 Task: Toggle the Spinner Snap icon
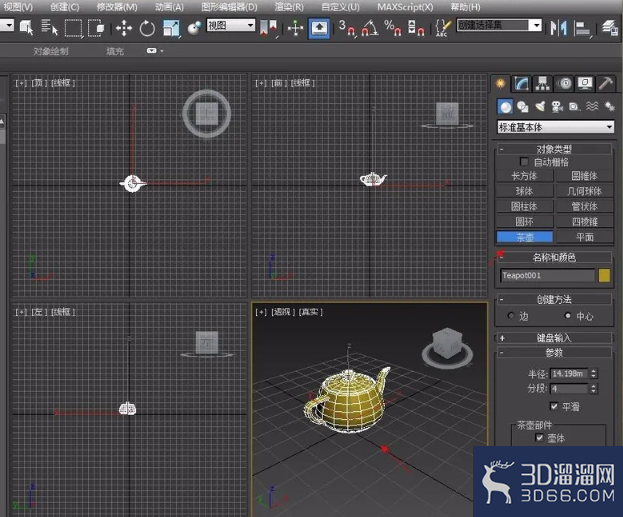tap(416, 28)
